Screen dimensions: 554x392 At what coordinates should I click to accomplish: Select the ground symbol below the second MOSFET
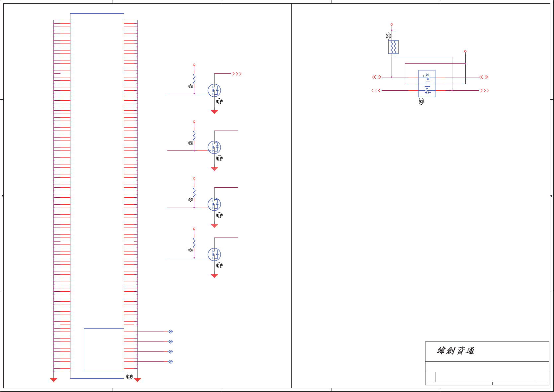(215, 169)
